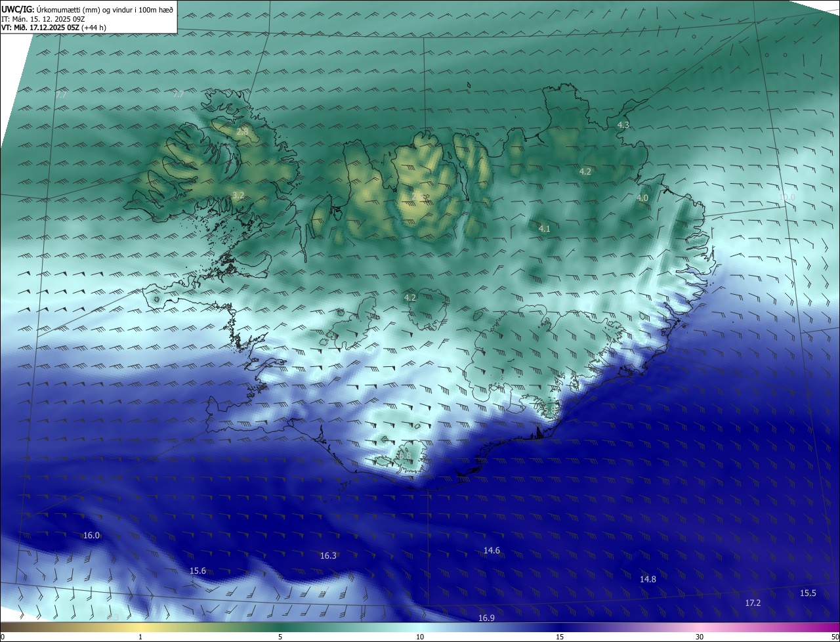Viewport: 840px width, 642px height.
Task: Click the 3.2 value in the Westfjords
Action: tap(238, 196)
